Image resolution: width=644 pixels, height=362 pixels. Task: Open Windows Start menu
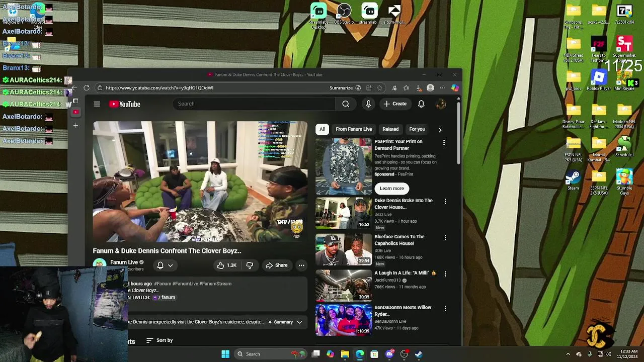tap(225, 354)
